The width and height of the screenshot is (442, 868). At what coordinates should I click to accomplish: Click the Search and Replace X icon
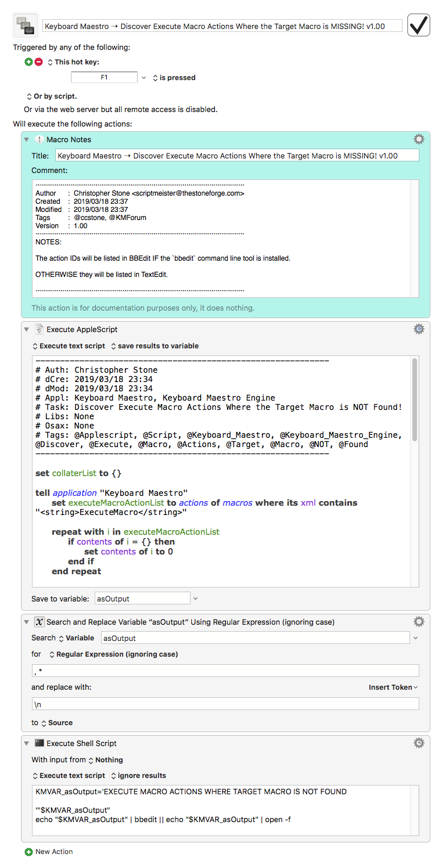tap(39, 622)
